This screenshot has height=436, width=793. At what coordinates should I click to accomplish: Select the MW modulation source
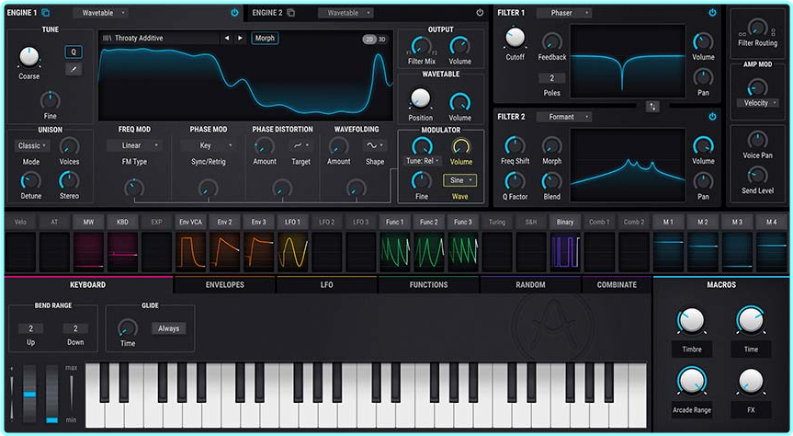(x=89, y=222)
